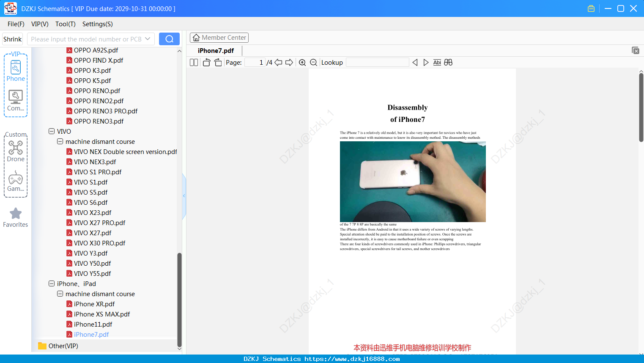Open VIVO S1 PRO.pdf file

pyautogui.click(x=94, y=172)
